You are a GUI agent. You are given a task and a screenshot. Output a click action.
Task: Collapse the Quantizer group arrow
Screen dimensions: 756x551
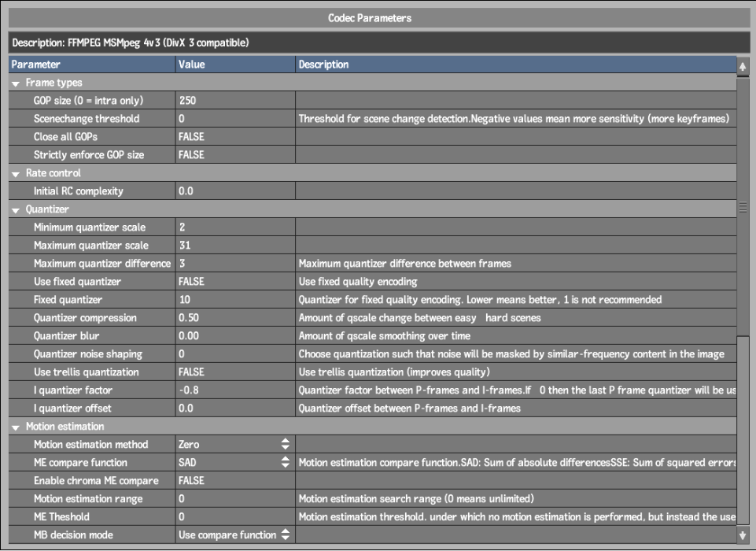[x=16, y=210]
